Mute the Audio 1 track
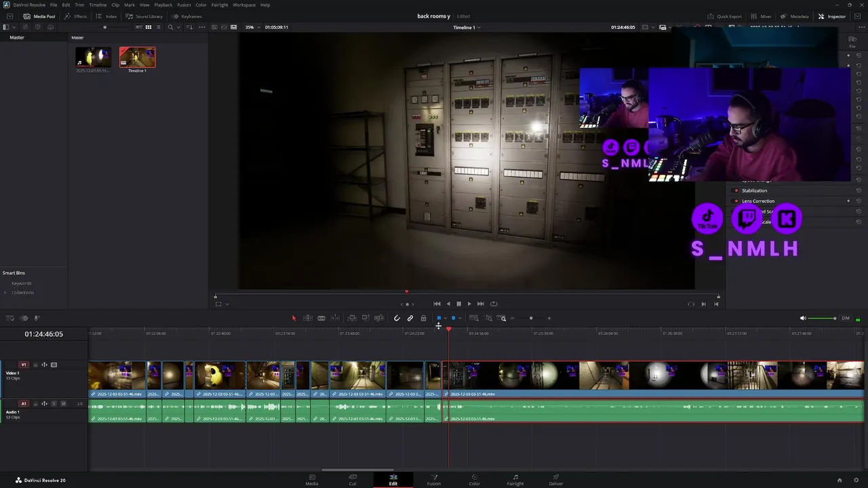Screen dimensions: 868x488 (63, 403)
